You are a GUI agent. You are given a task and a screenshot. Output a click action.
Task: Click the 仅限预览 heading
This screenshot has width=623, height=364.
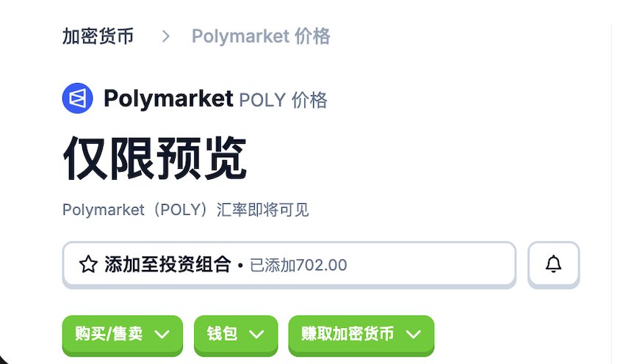click(x=155, y=158)
